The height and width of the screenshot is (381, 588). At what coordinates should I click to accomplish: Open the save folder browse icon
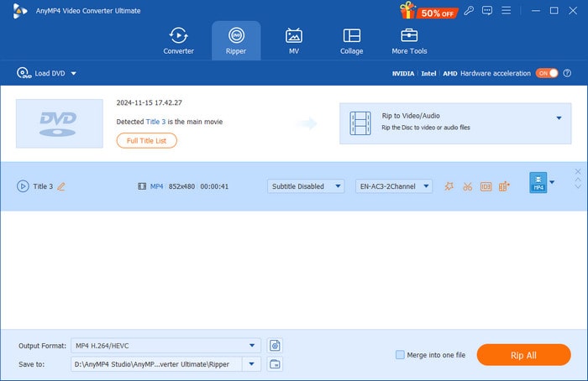point(275,363)
